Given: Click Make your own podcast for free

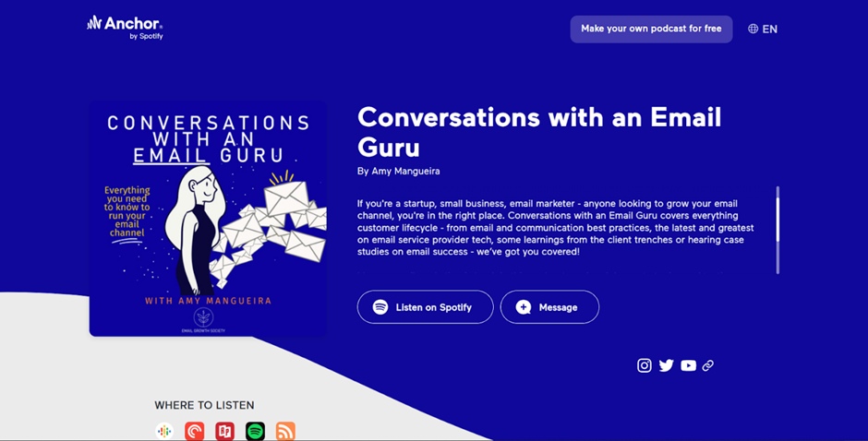Looking at the screenshot, I should click(x=651, y=29).
